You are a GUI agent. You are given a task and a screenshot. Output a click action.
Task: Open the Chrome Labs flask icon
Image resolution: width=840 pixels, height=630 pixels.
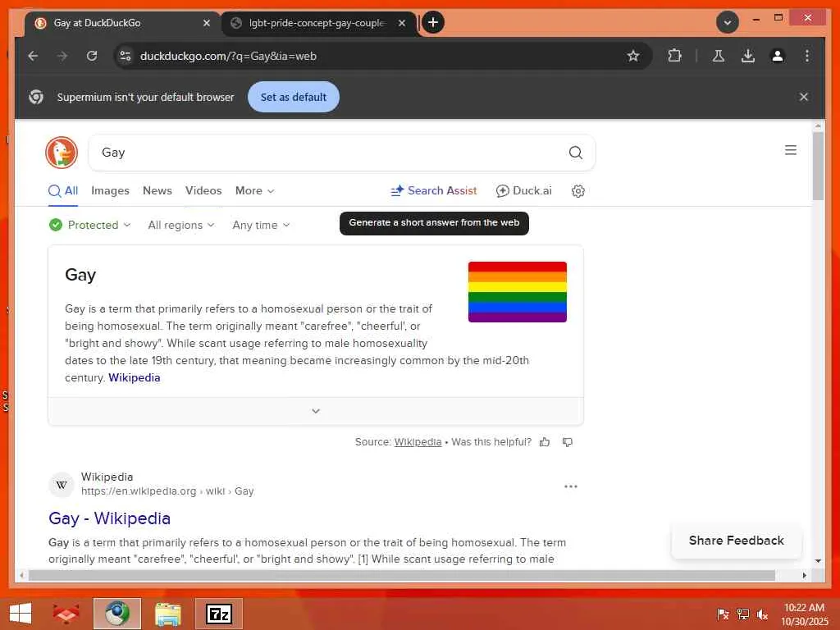(719, 56)
